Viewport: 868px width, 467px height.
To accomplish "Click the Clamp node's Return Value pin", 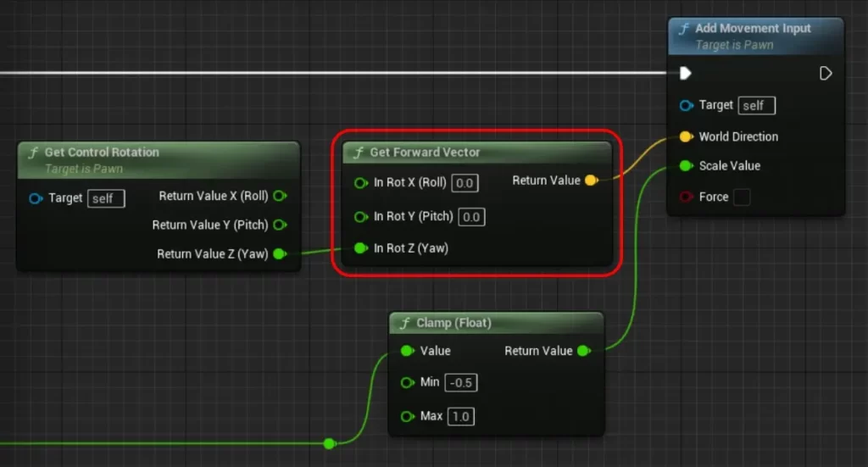I will [x=583, y=351].
